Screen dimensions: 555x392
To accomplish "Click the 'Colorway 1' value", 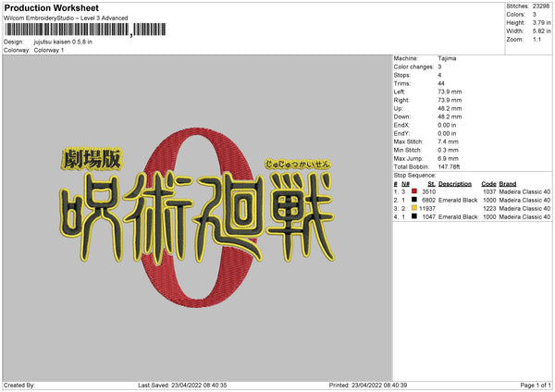I will [49, 50].
